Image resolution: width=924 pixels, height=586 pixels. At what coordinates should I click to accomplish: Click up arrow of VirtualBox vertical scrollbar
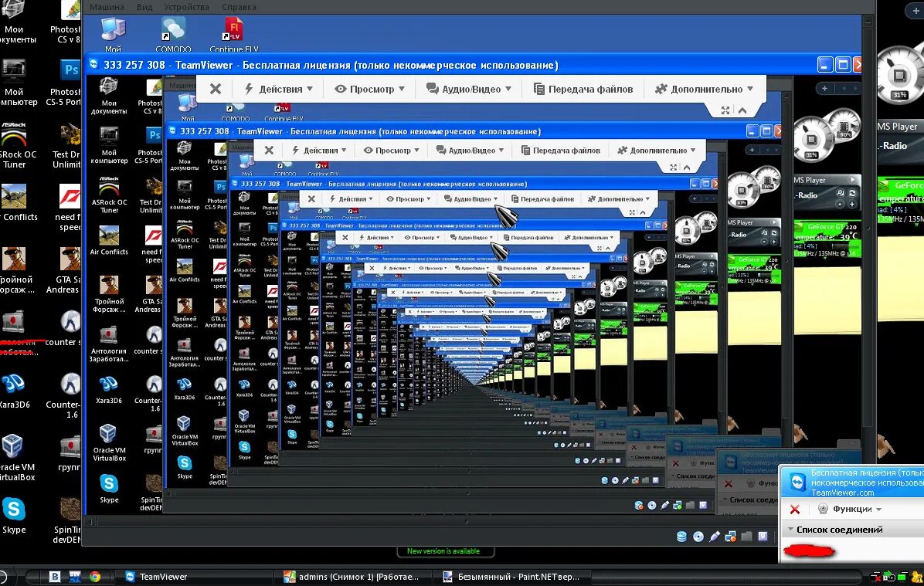868,21
